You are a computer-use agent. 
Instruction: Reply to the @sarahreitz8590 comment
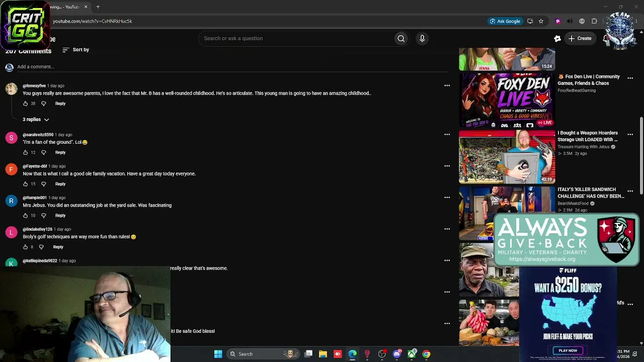(60, 152)
